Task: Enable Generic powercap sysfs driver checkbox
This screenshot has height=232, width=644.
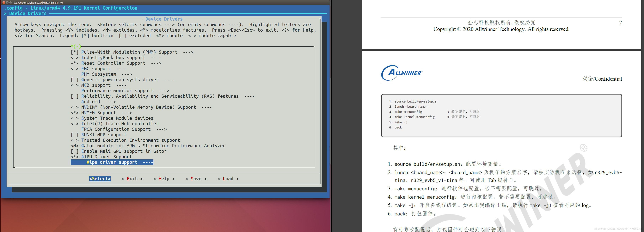Action: coord(75,80)
